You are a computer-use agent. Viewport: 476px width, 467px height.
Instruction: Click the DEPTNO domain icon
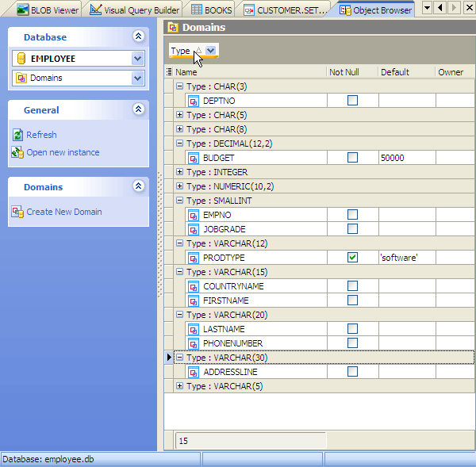[194, 101]
